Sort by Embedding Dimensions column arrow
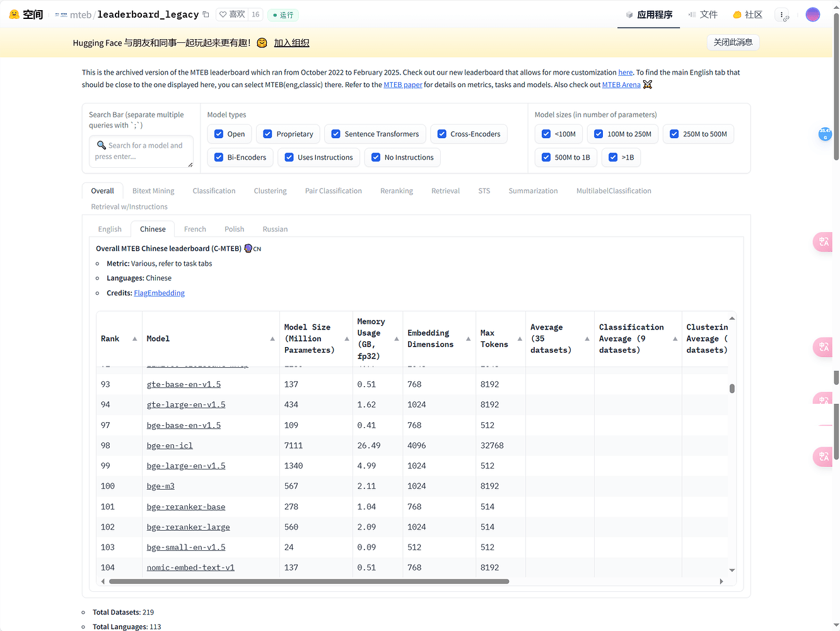 click(469, 339)
